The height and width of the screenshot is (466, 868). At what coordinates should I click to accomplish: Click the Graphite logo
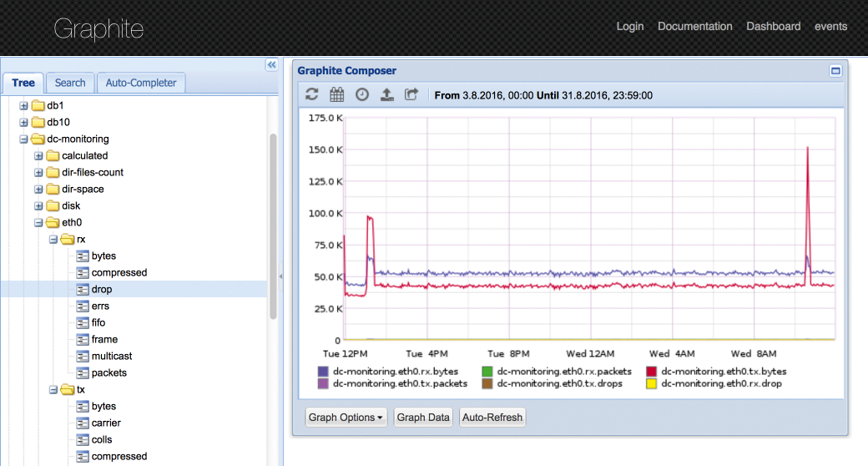pyautogui.click(x=98, y=28)
